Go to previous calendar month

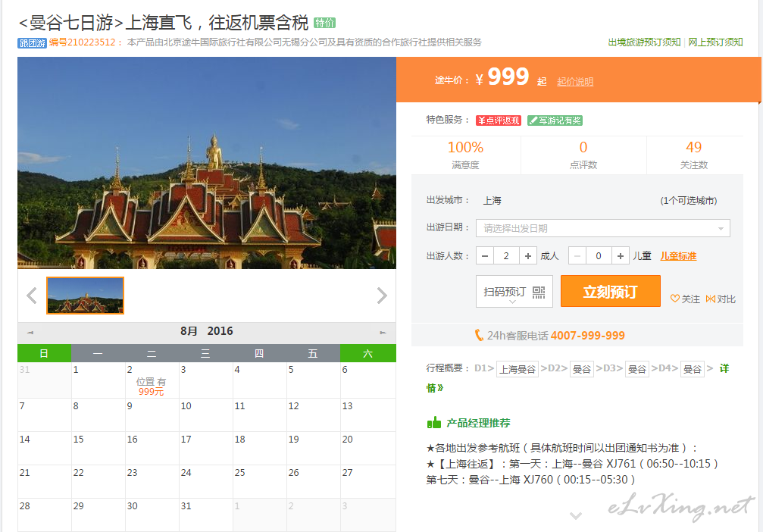(x=30, y=333)
